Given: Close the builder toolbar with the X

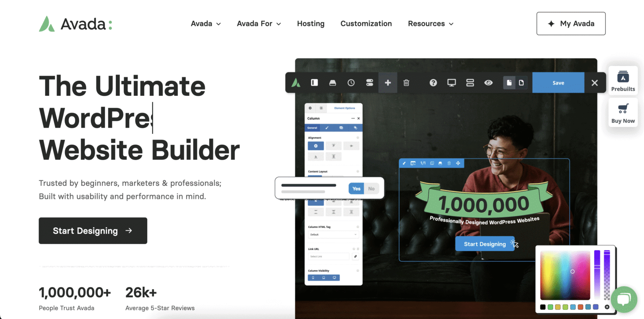Looking at the screenshot, I should point(595,82).
